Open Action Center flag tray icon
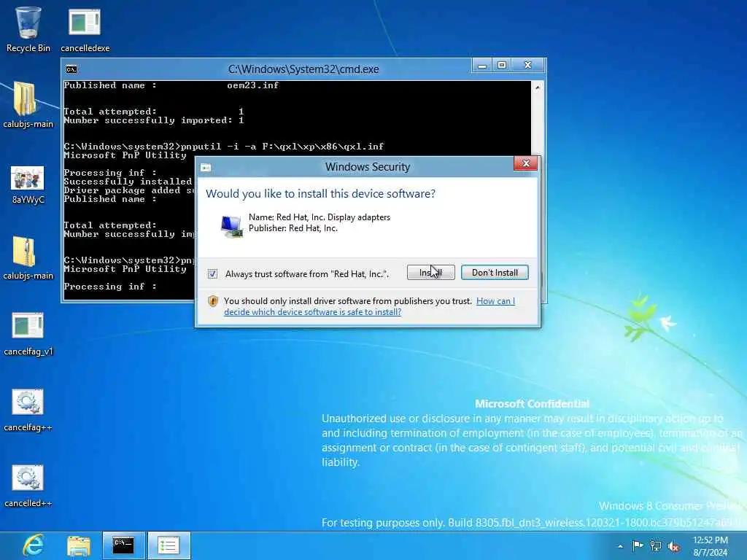 [x=638, y=546]
